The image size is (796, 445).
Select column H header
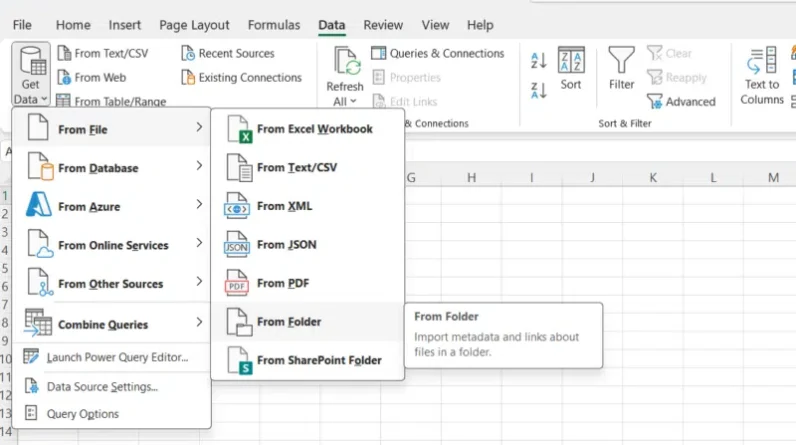point(472,178)
